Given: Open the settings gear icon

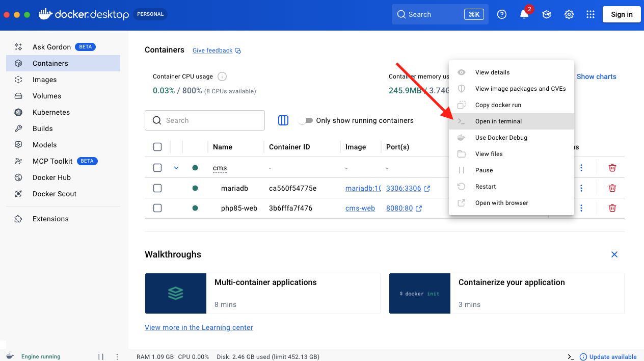Looking at the screenshot, I should click(x=569, y=14).
